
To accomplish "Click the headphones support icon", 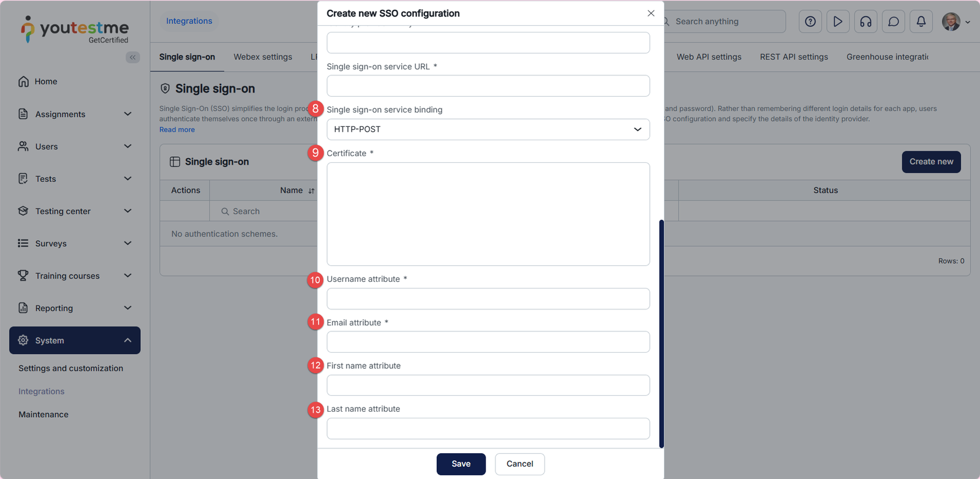I will pos(865,21).
